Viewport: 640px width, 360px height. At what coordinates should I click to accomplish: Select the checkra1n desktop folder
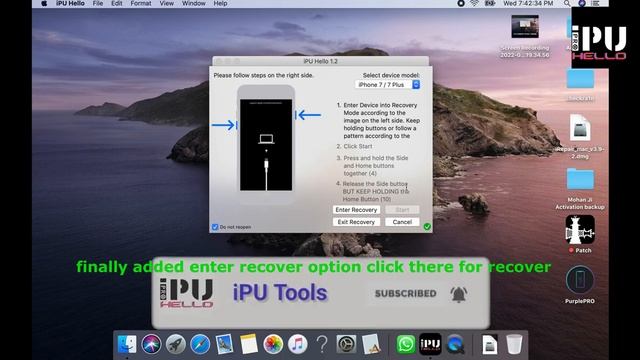pyautogui.click(x=580, y=80)
